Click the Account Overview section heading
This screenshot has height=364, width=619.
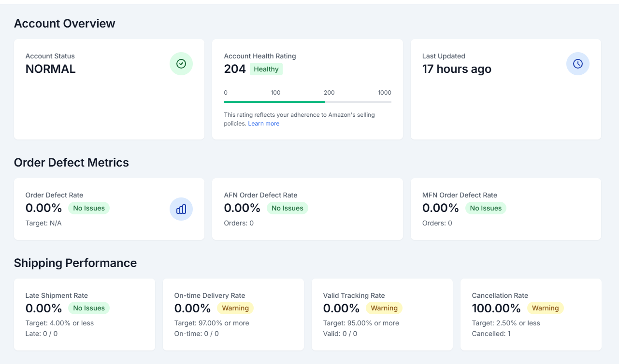[x=65, y=23]
